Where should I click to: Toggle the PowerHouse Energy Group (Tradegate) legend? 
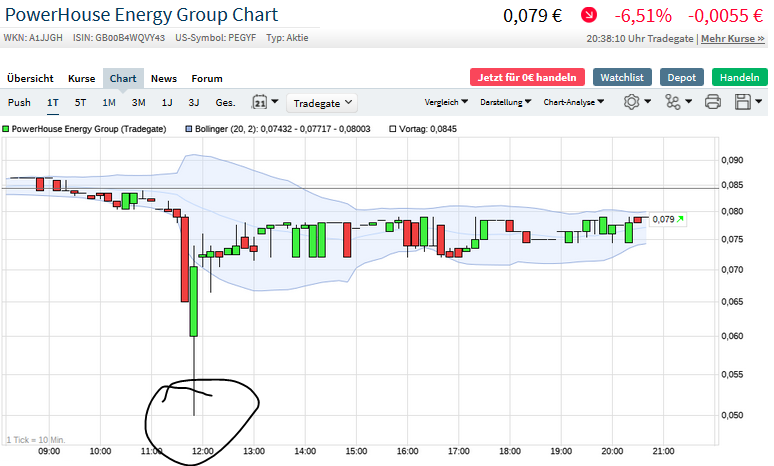84,129
